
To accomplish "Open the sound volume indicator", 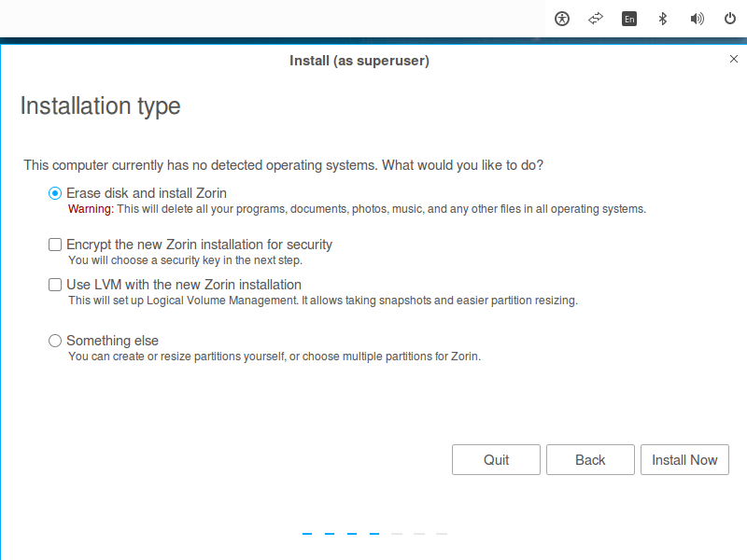I will click(697, 19).
